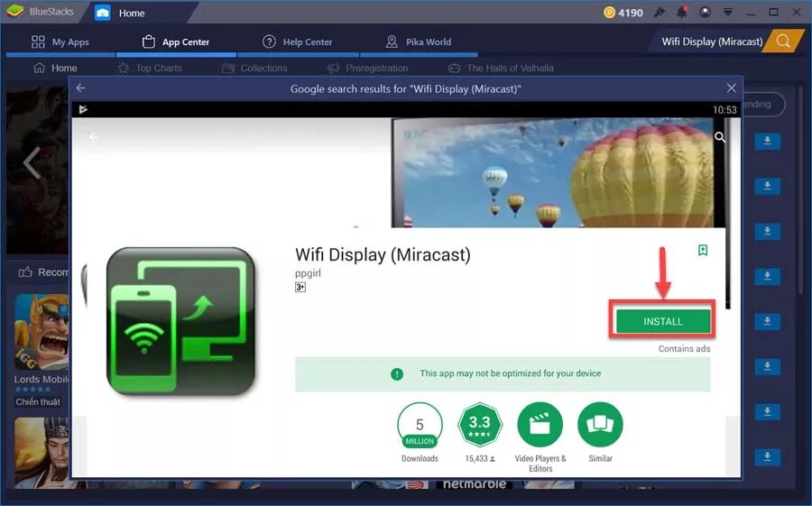Click the 3+ content rating badge
Viewport: 812px width, 506px height.
pyautogui.click(x=300, y=287)
